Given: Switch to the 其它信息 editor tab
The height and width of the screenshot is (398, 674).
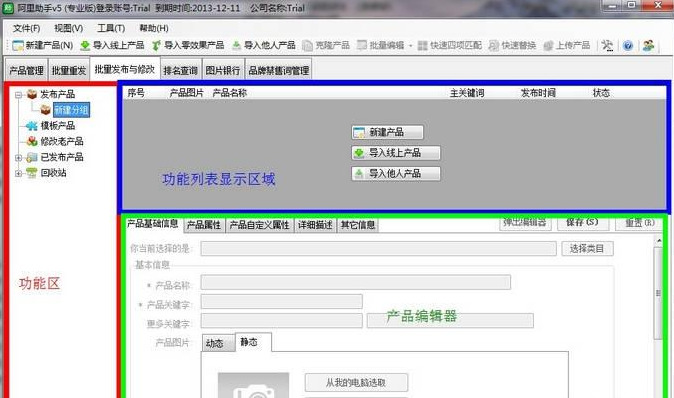Looking at the screenshot, I should [358, 225].
